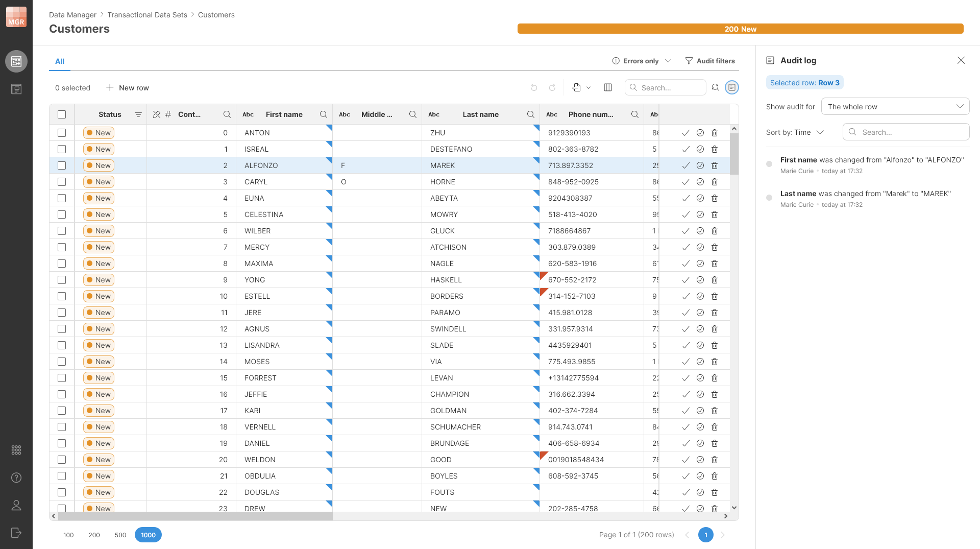
Task: Click the redo icon above the table
Action: (x=552, y=87)
